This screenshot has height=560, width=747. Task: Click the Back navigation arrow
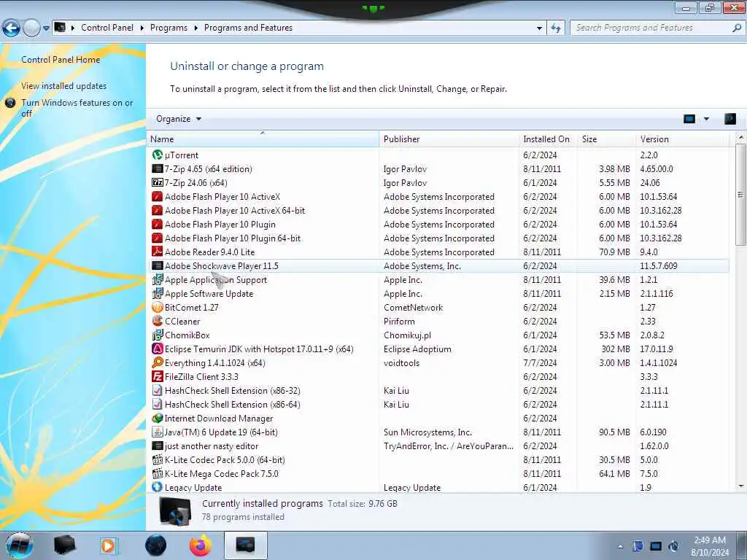click(11, 28)
